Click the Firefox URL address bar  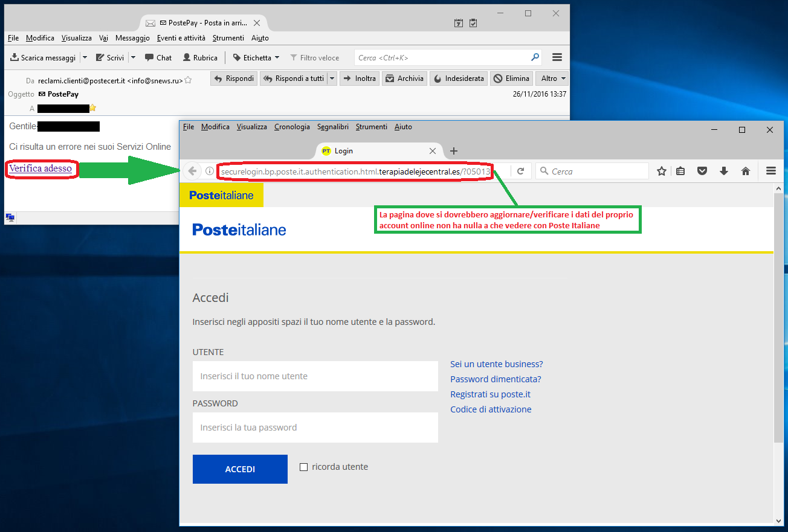coord(357,171)
